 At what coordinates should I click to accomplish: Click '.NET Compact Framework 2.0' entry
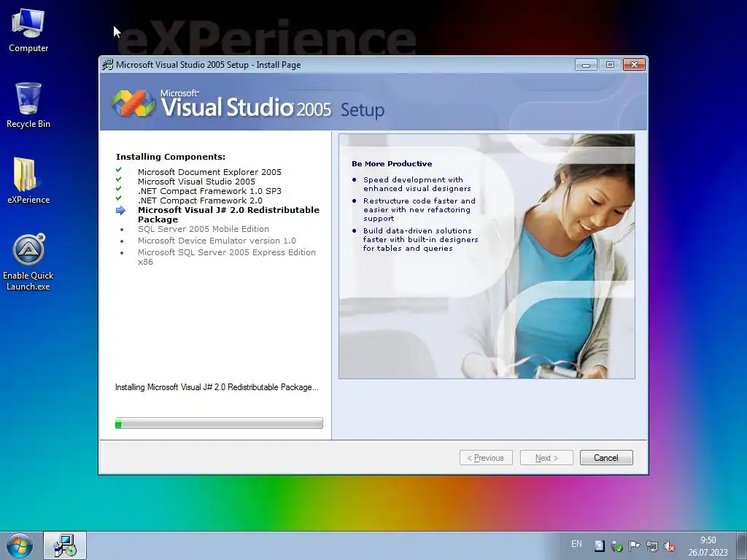tap(200, 201)
